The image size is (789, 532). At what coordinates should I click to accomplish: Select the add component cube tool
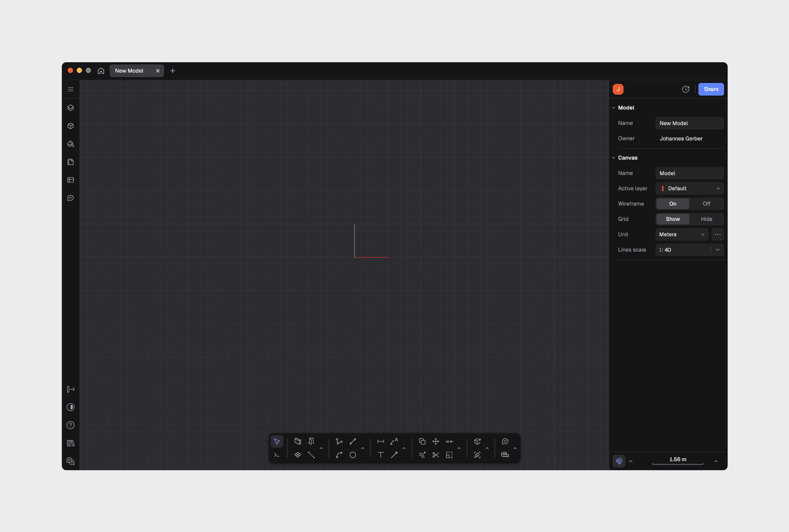tap(477, 441)
